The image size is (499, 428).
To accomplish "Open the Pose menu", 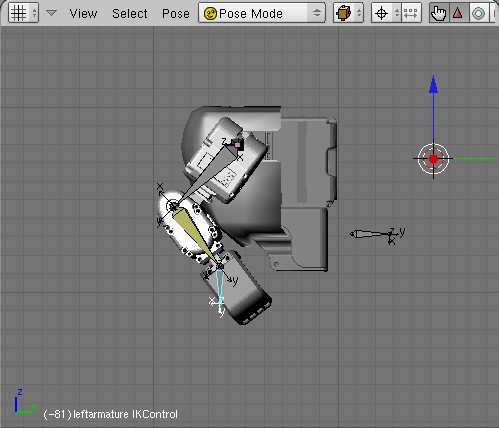I will tap(176, 13).
